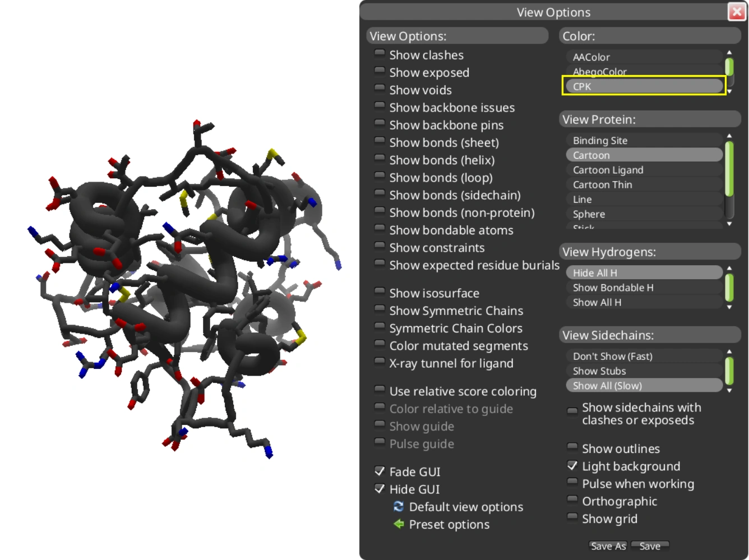Viewport: 749px width, 560px height.
Task: Check Color mutated segments
Action: [380, 345]
